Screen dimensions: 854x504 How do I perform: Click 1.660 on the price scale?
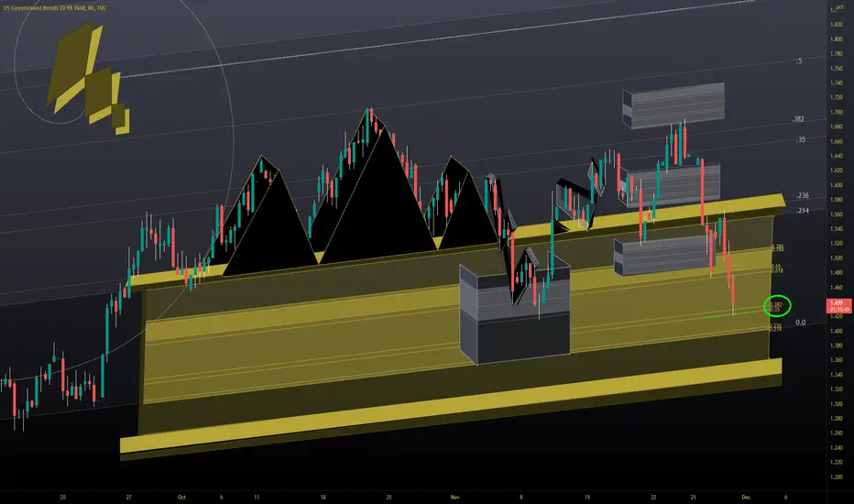(836, 142)
